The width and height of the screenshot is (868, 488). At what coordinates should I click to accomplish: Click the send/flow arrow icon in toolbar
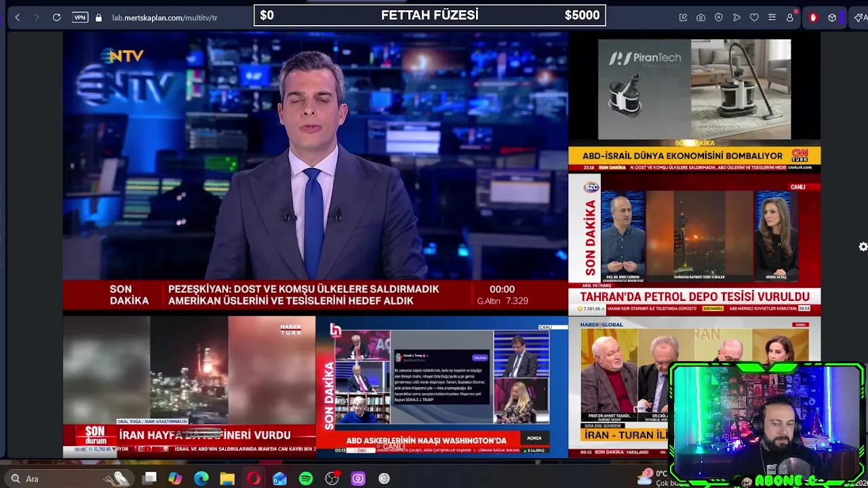pyautogui.click(x=736, y=18)
